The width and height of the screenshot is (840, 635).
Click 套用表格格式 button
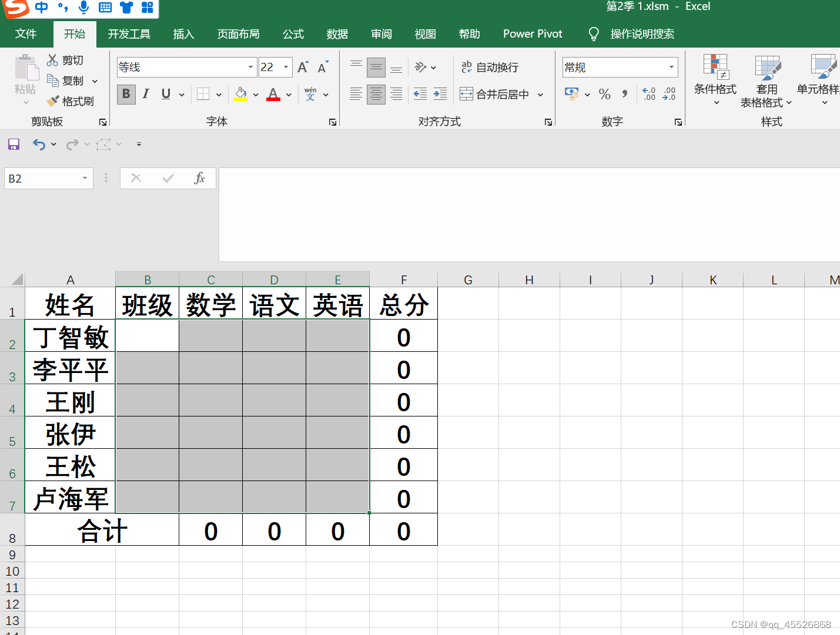(767, 82)
